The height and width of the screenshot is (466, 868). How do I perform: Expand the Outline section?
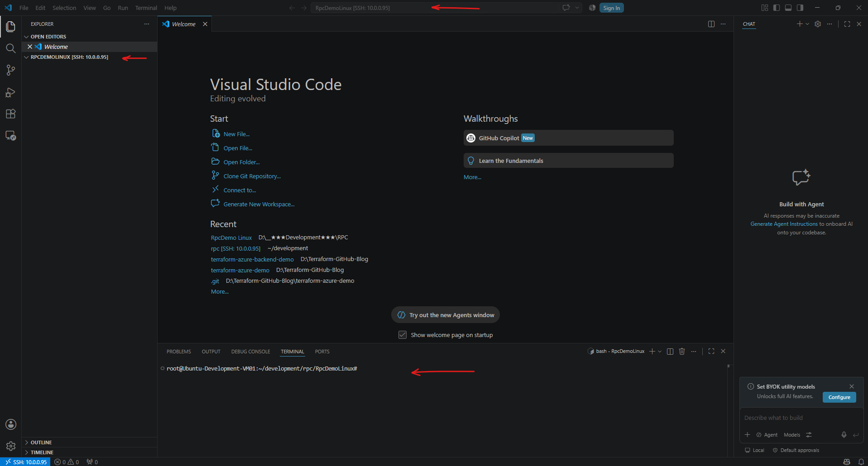[89, 442]
